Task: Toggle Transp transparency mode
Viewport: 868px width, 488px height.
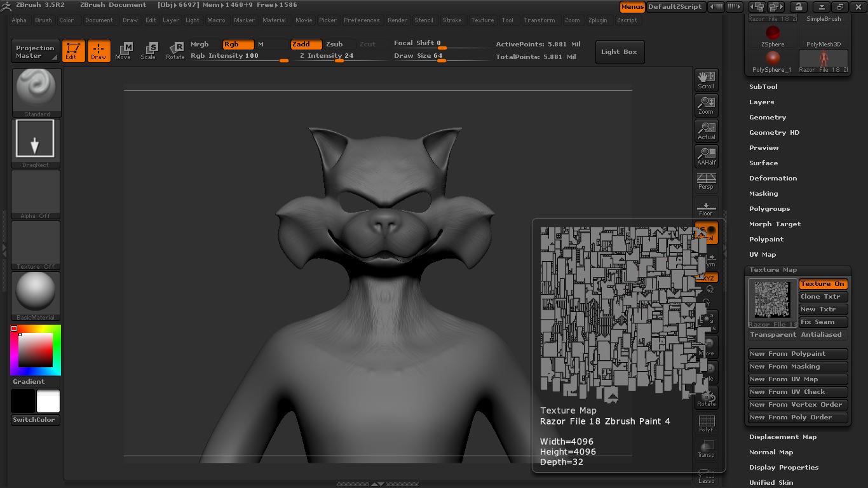Action: [x=707, y=449]
